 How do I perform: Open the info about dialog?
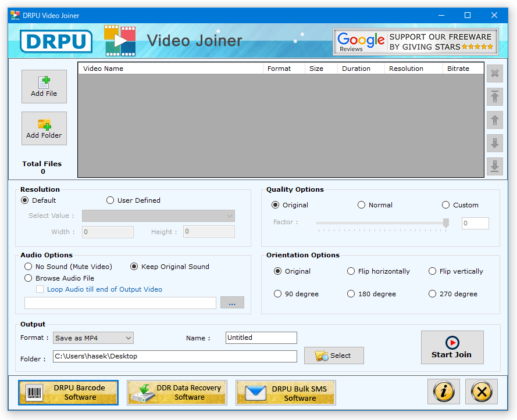444,392
